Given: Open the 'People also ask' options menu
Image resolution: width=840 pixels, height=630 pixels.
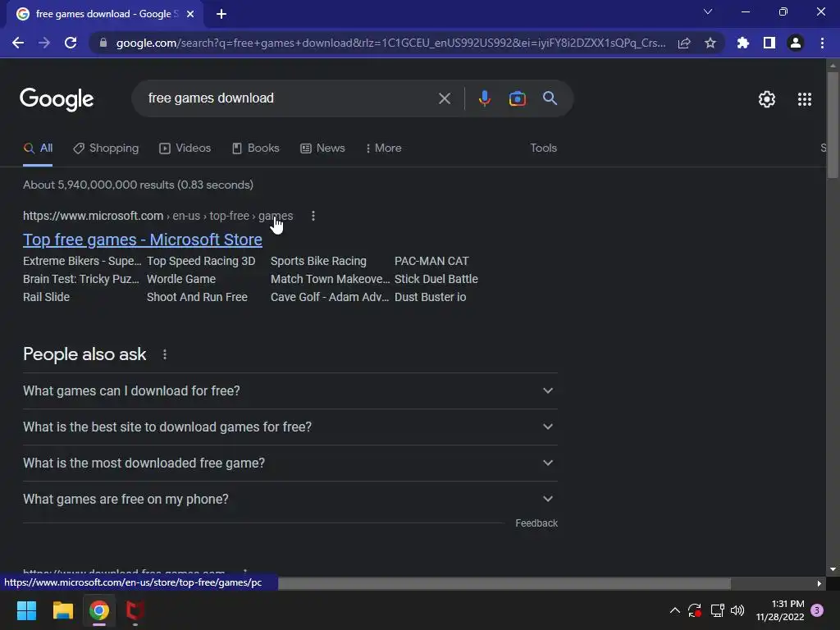Looking at the screenshot, I should [164, 354].
